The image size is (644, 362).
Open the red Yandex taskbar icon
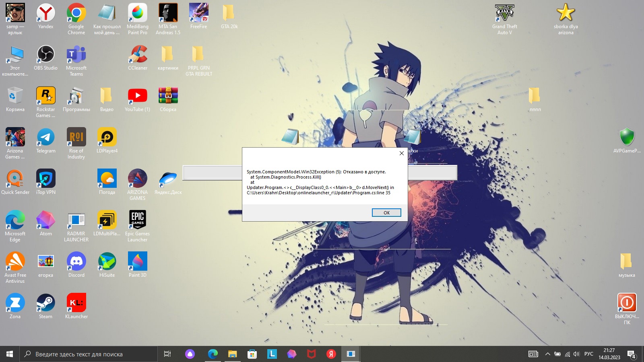click(331, 354)
